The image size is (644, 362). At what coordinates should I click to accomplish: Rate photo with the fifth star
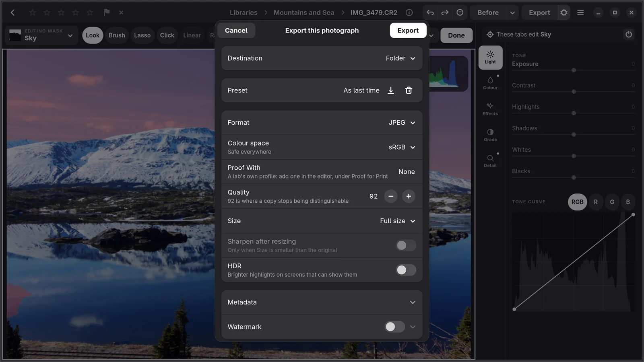90,12
